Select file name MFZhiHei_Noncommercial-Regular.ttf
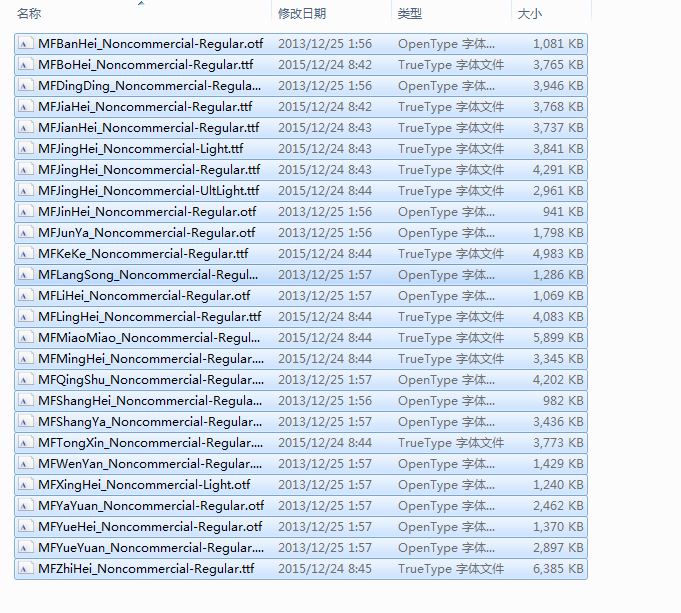This screenshot has height=613, width=681. [x=146, y=569]
